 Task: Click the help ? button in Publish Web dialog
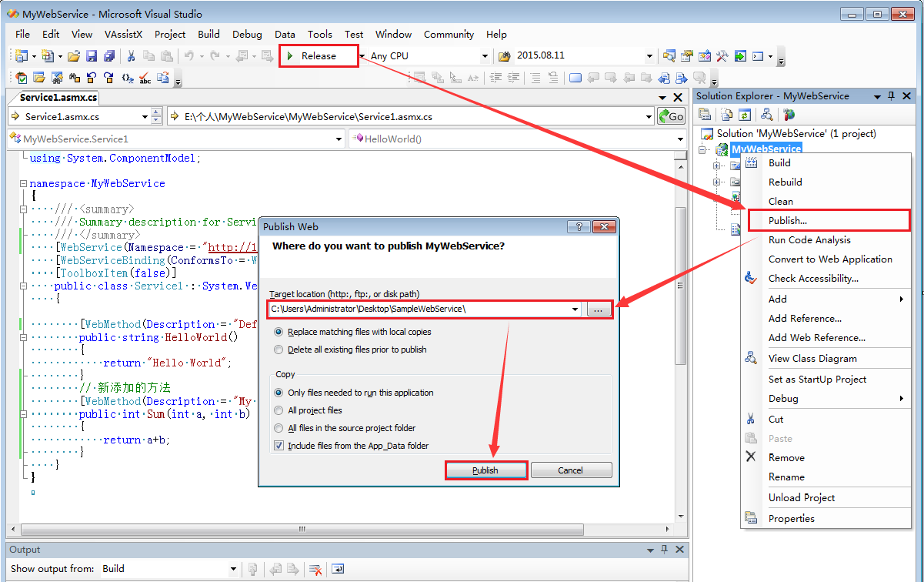[x=579, y=227]
